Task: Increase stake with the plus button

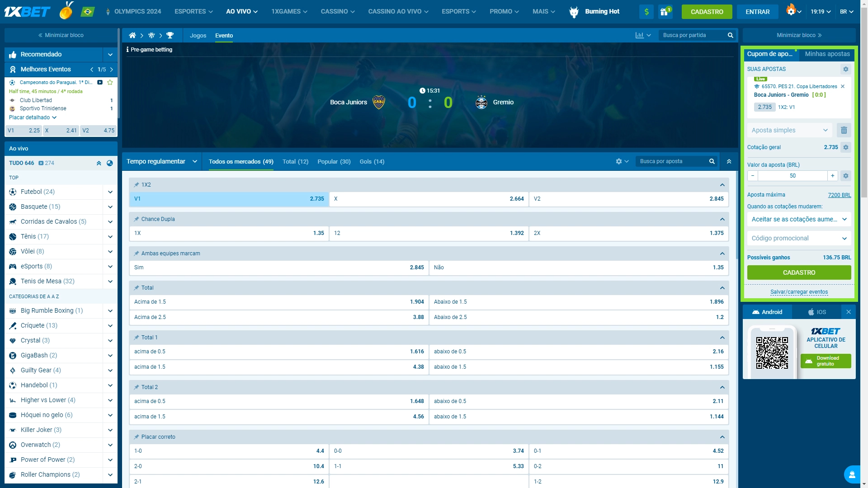Action: coord(832,176)
